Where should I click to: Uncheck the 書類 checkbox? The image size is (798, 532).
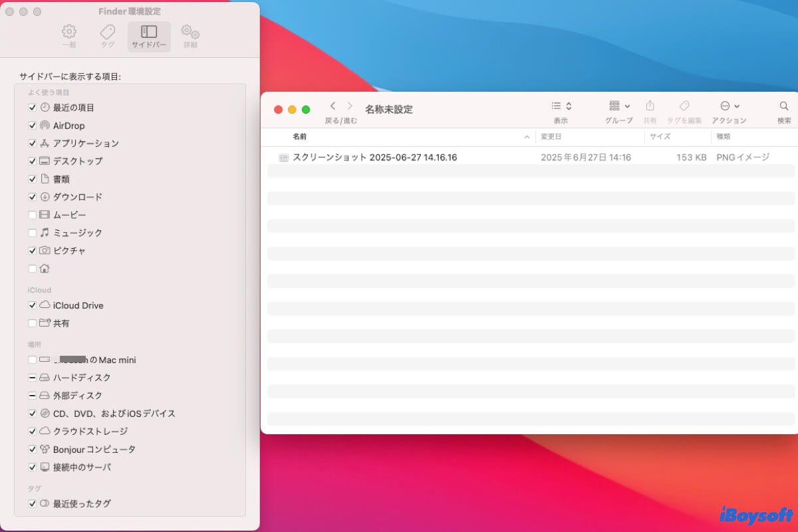(x=33, y=179)
